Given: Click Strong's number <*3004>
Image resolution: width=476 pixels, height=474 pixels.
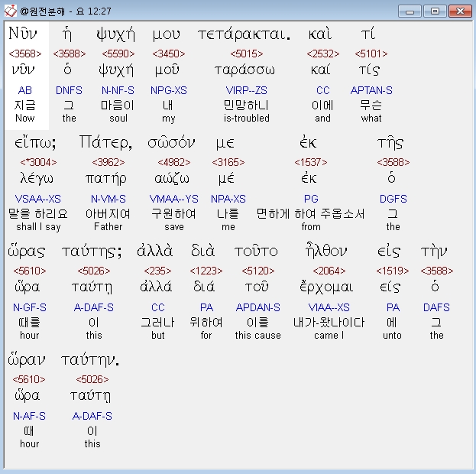Looking at the screenshot, I should pyautogui.click(x=38, y=162).
